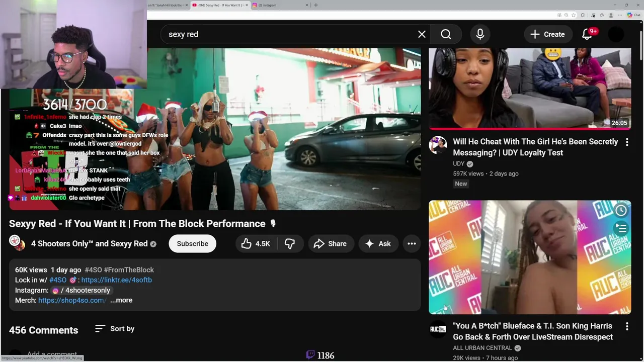The width and height of the screenshot is (644, 362).
Task: Open the Sort by comments dropdown
Action: point(115,329)
